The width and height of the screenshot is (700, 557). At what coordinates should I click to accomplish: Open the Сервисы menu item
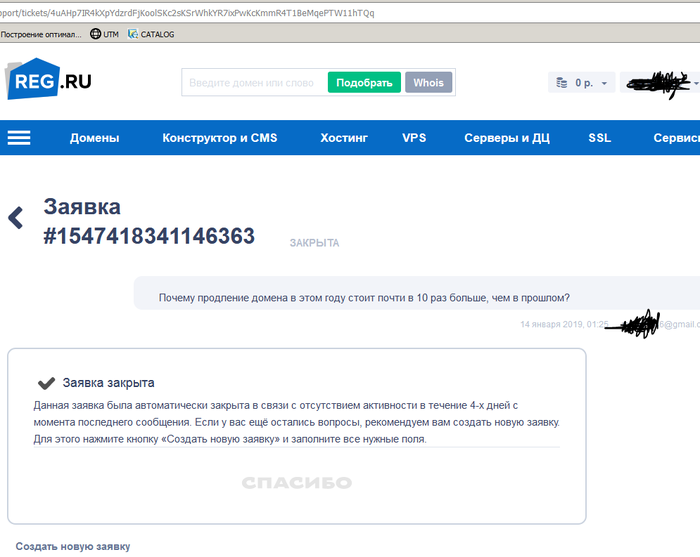[676, 138]
